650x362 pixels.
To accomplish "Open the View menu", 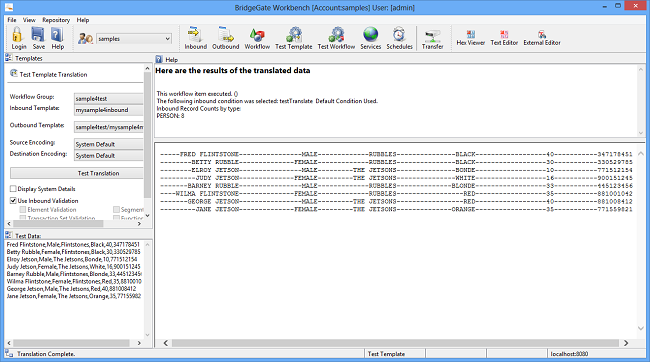I will (x=29, y=20).
